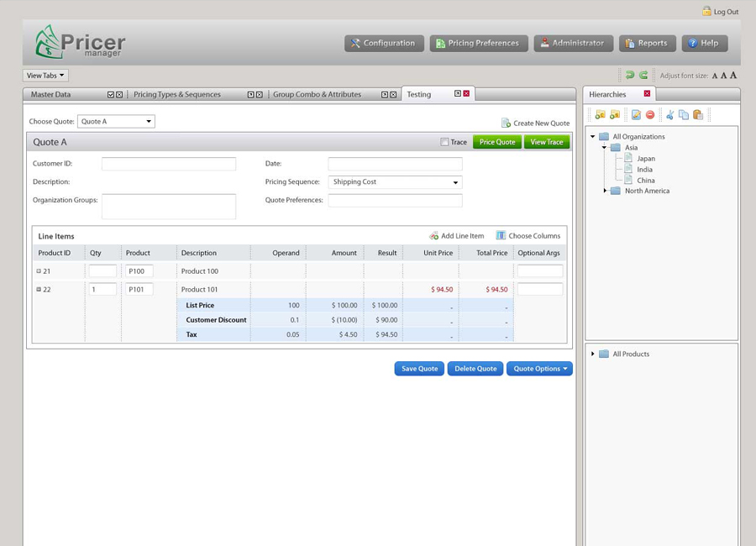Click the red delete icon in Hierarchies
The width and height of the screenshot is (756, 546).
tap(649, 115)
